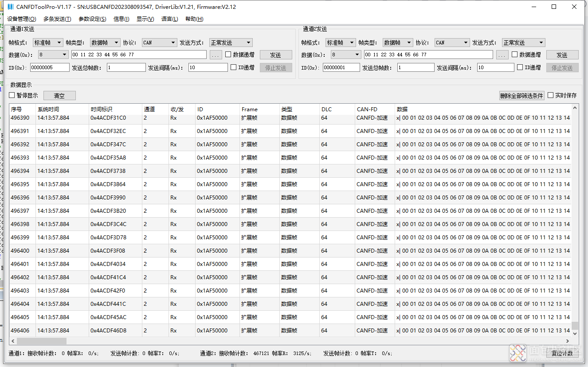The width and height of the screenshot is (588, 367).
Task: Click frame rate 3125/s in status bar
Action: pyautogui.click(x=303, y=353)
